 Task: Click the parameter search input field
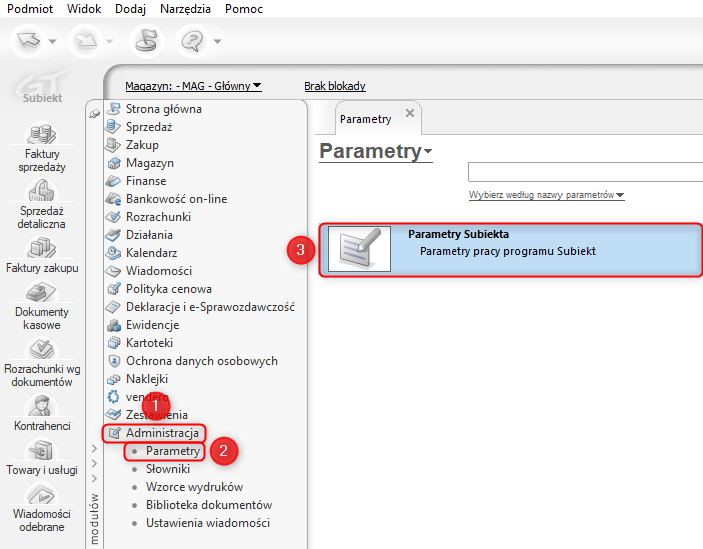click(x=586, y=172)
